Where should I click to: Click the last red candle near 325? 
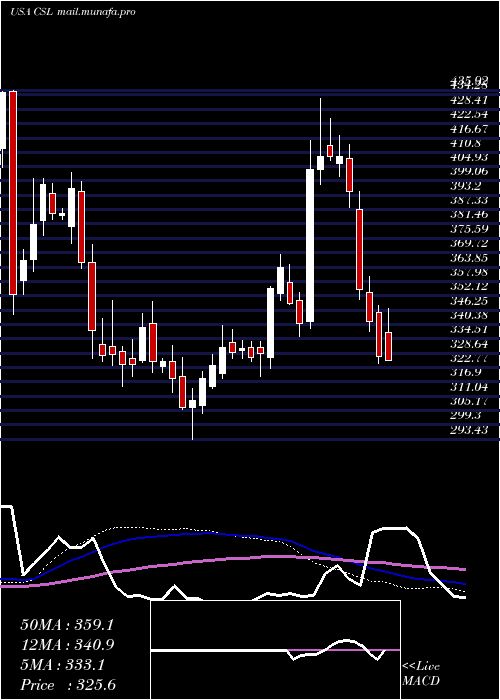click(x=388, y=346)
